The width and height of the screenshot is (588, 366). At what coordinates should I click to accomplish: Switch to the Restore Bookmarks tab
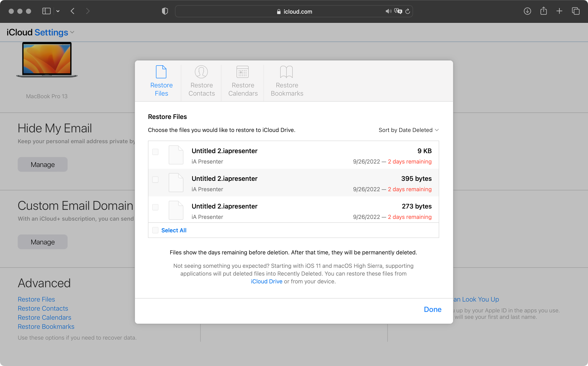[287, 81]
